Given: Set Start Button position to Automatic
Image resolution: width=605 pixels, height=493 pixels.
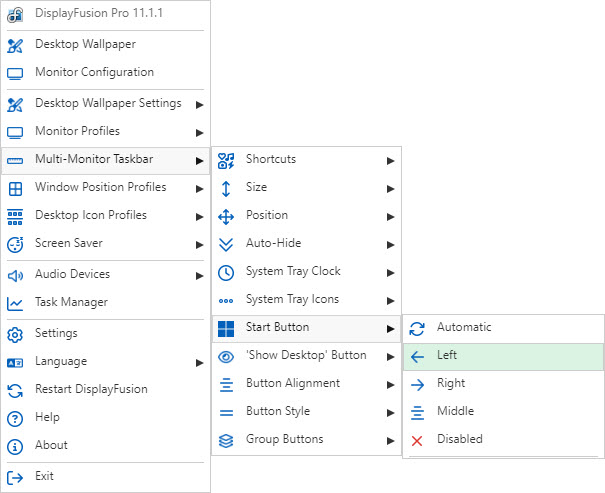Looking at the screenshot, I should [x=504, y=329].
